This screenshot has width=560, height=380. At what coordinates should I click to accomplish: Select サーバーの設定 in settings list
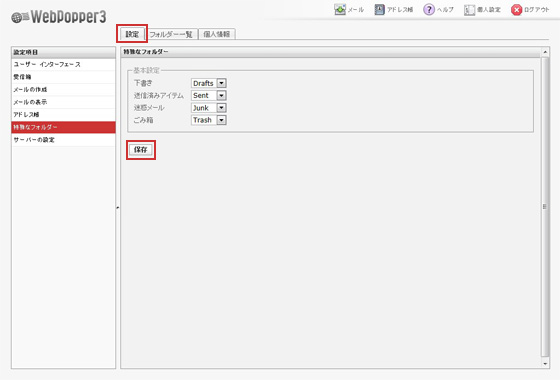(x=63, y=140)
